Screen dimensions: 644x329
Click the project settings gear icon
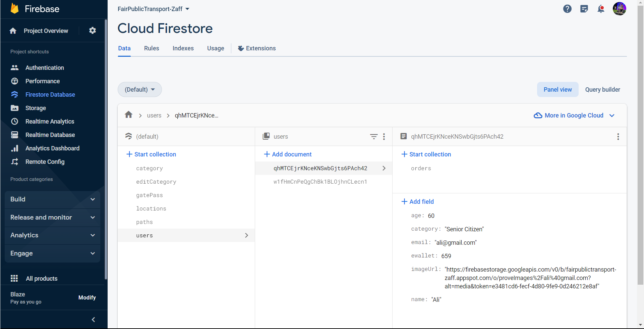pyautogui.click(x=93, y=31)
